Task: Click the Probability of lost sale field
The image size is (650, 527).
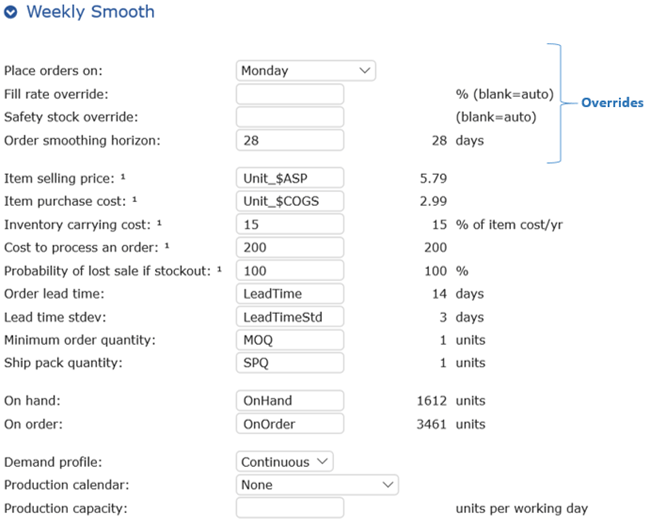Action: (290, 271)
